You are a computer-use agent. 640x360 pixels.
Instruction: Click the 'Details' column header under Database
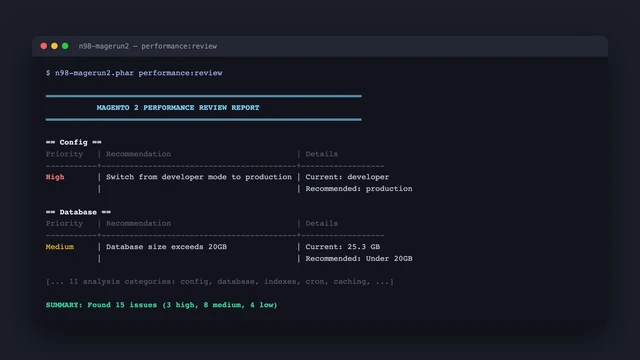click(x=322, y=224)
